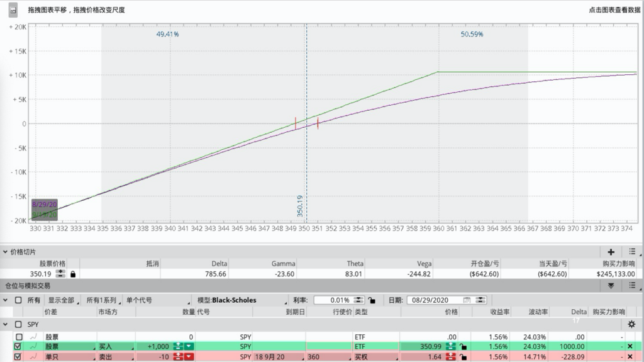The height and width of the screenshot is (362, 644).
Task: Collapse the SPY position group
Action: point(6,324)
